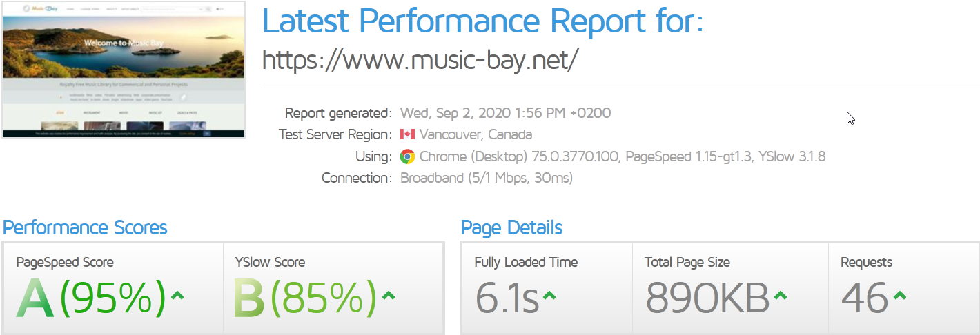Click the Chrome browser icon
This screenshot has width=980, height=335.
point(407,156)
